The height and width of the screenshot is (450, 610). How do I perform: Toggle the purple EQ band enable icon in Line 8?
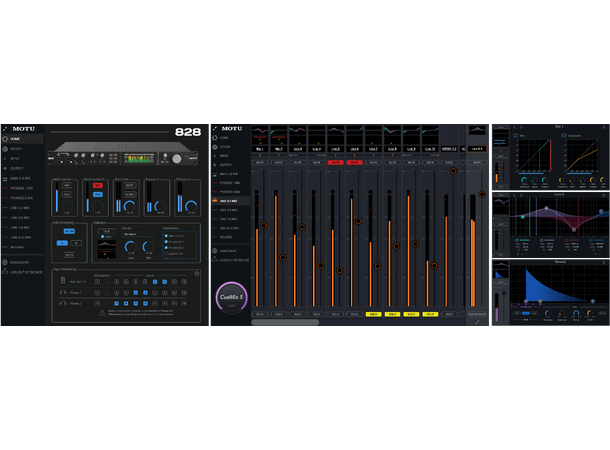542,240
